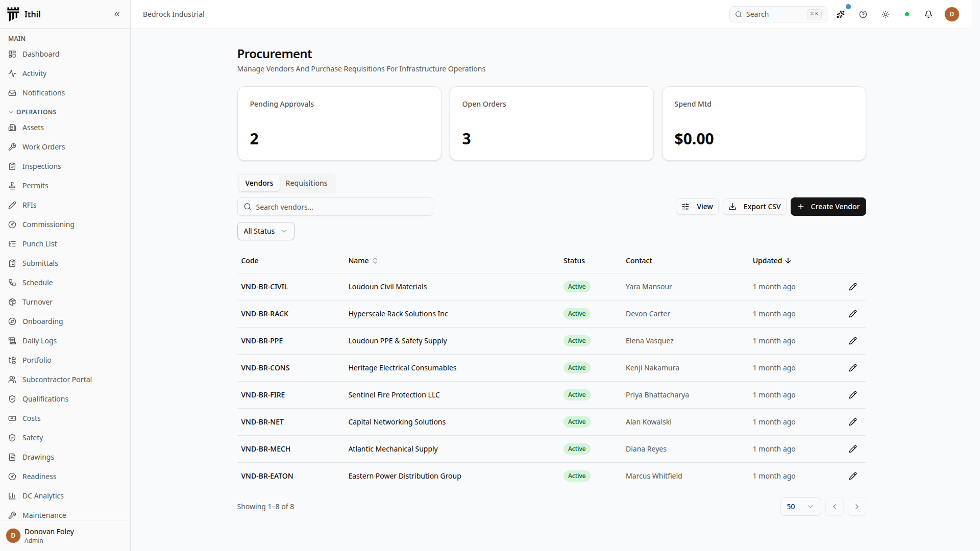Click the View options button
Viewport: 980px width, 551px height.
pos(697,207)
